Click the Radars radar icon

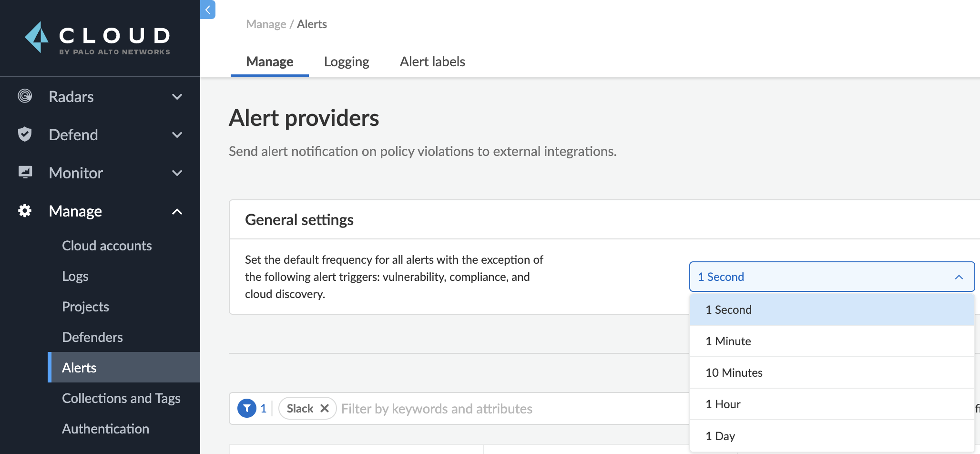(25, 96)
